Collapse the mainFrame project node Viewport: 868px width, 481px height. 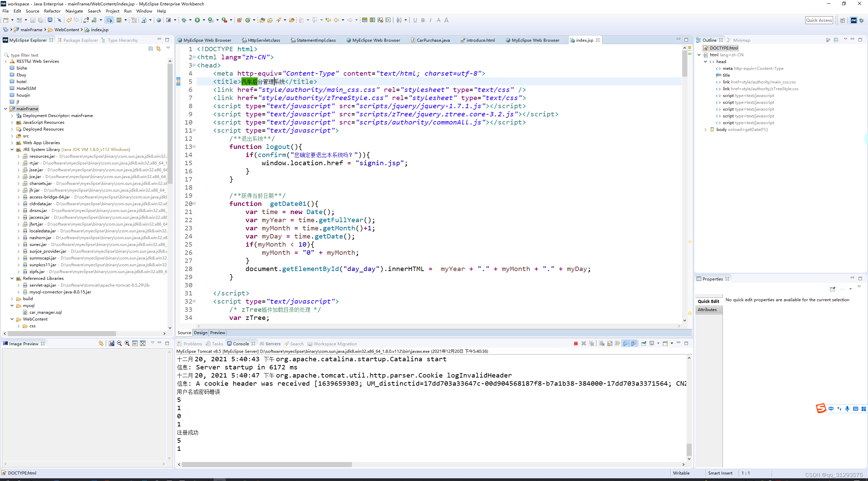(5, 109)
